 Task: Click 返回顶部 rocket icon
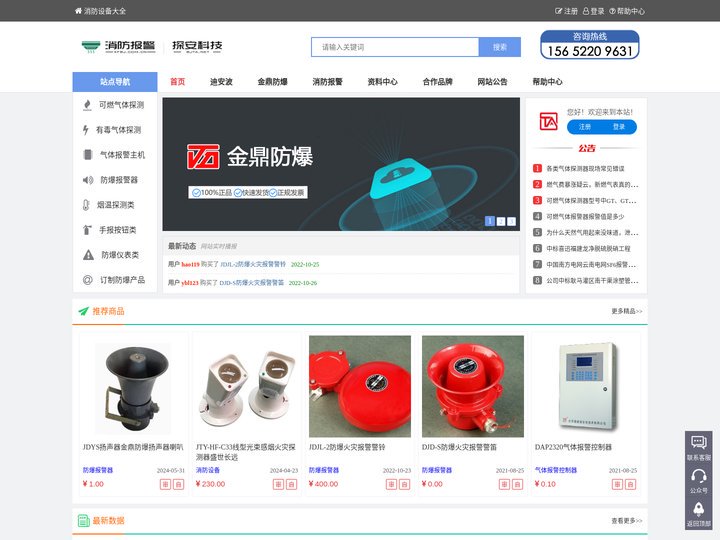pos(698,509)
